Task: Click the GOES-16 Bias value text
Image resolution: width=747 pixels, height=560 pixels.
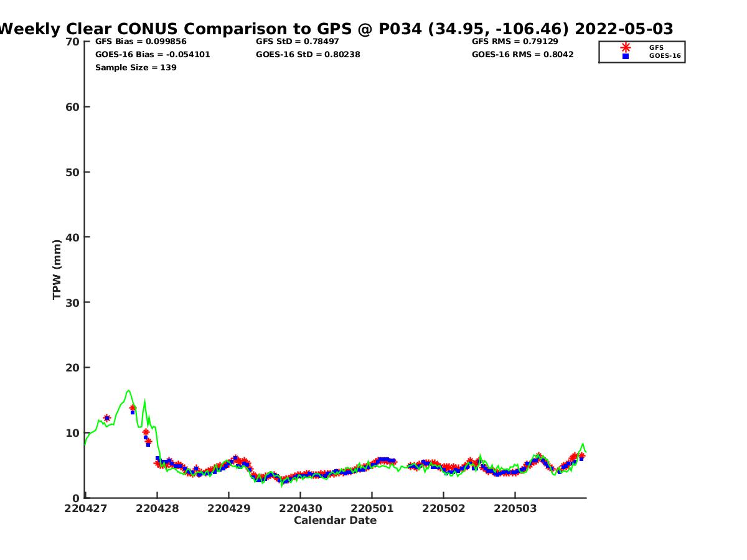Action: tap(153, 55)
